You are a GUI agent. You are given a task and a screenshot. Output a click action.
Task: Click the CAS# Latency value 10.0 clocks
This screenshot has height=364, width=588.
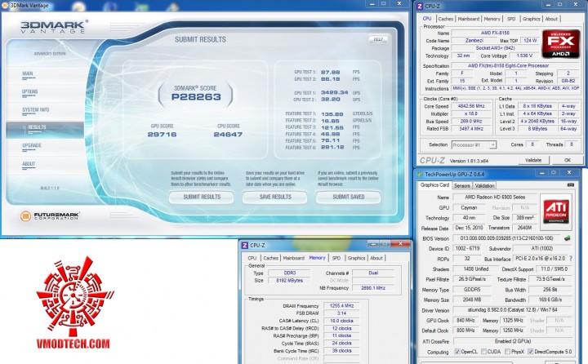(341, 321)
